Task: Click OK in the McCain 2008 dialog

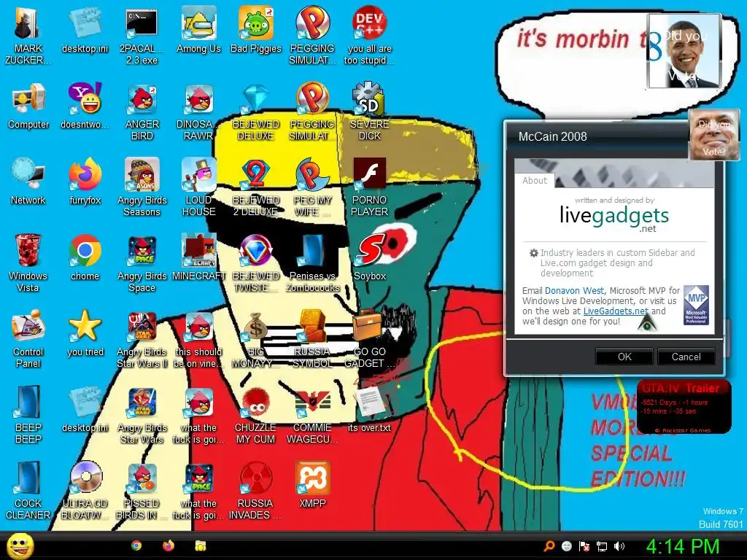Action: pyautogui.click(x=624, y=357)
